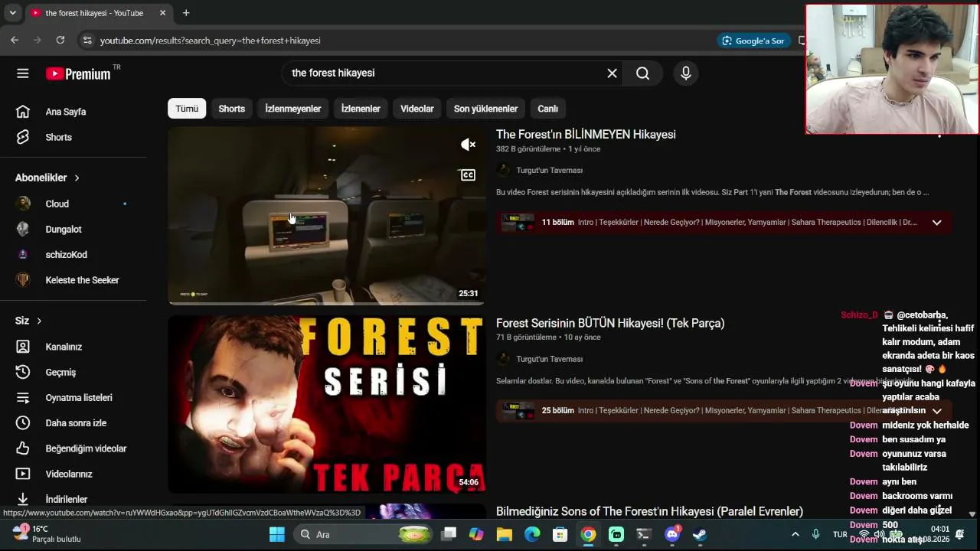Select the Videolar filter chip
980x551 pixels.
417,109
